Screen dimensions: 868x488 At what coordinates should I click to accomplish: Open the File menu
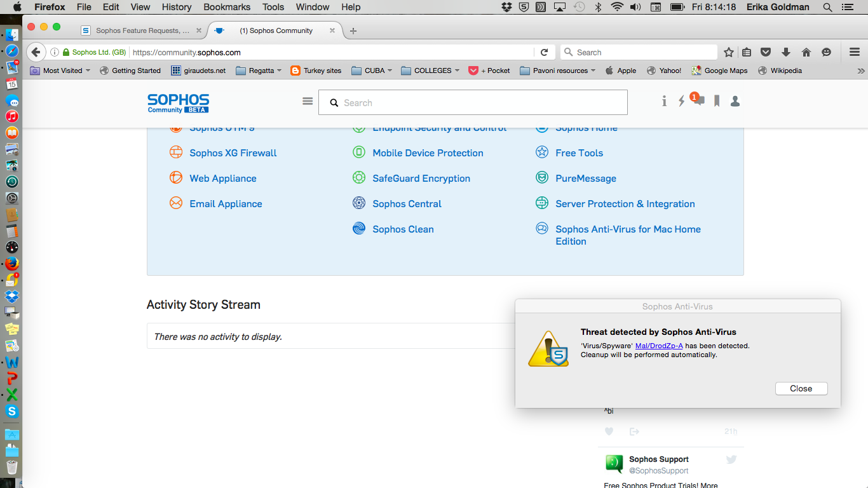coord(84,7)
